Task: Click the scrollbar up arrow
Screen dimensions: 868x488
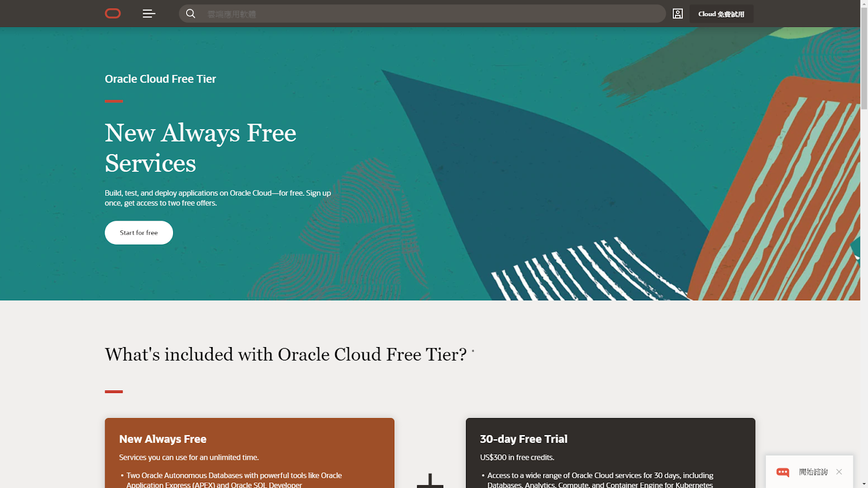Action: click(864, 4)
